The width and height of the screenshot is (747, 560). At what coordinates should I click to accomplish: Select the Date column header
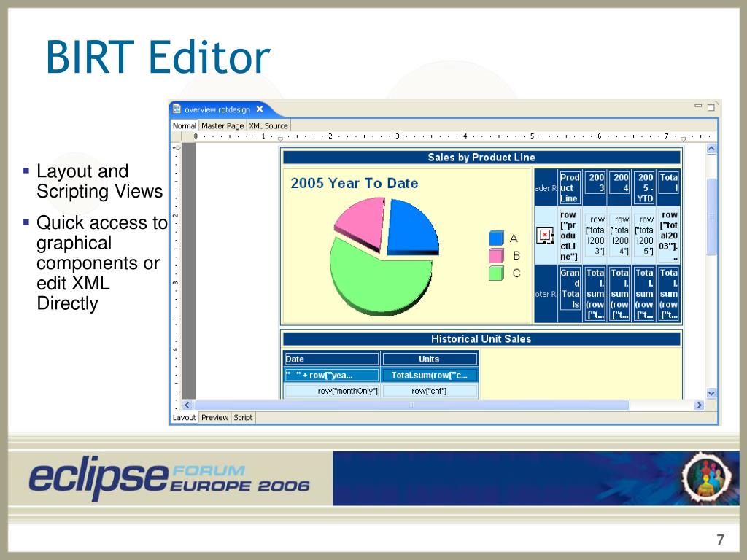[332, 359]
